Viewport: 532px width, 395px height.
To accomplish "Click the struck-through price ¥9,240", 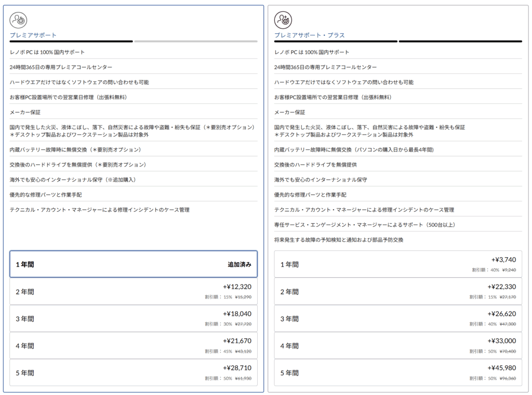I will click(509, 270).
